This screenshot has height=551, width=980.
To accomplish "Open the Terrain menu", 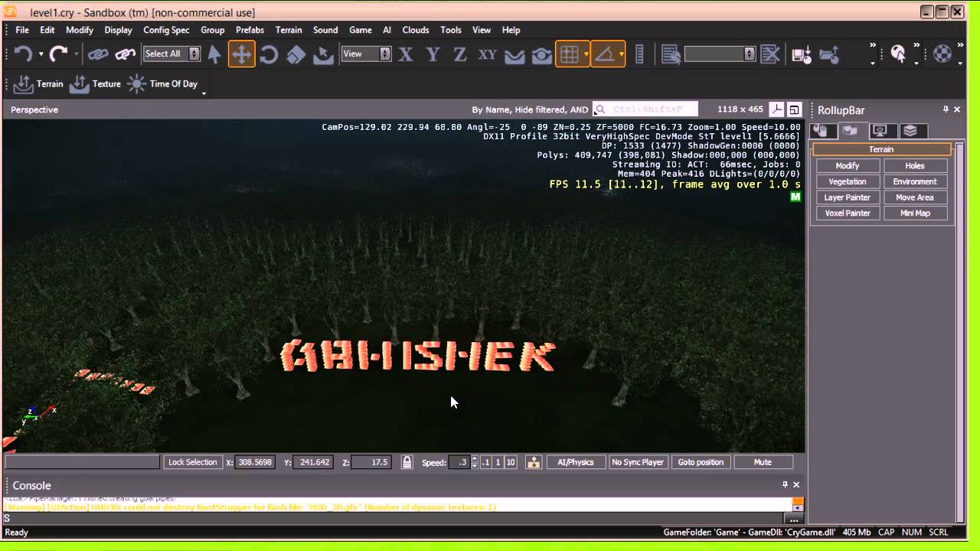I will (x=289, y=30).
